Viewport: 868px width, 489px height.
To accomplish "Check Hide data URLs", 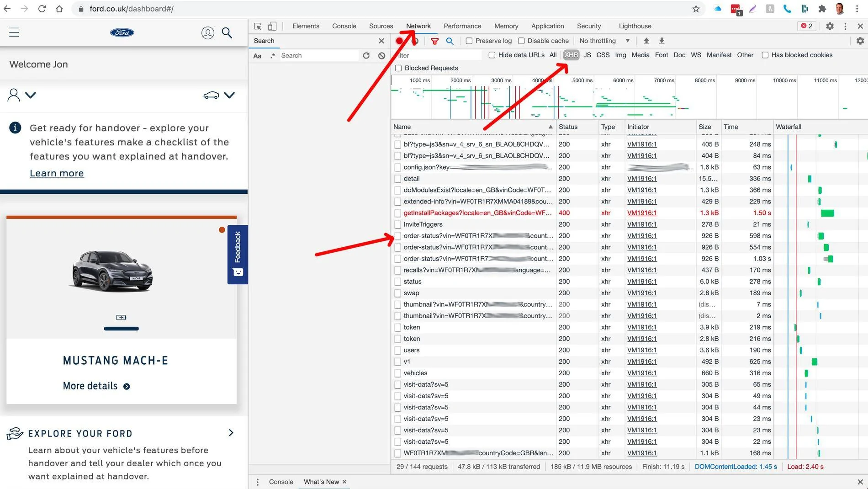I will (x=492, y=55).
